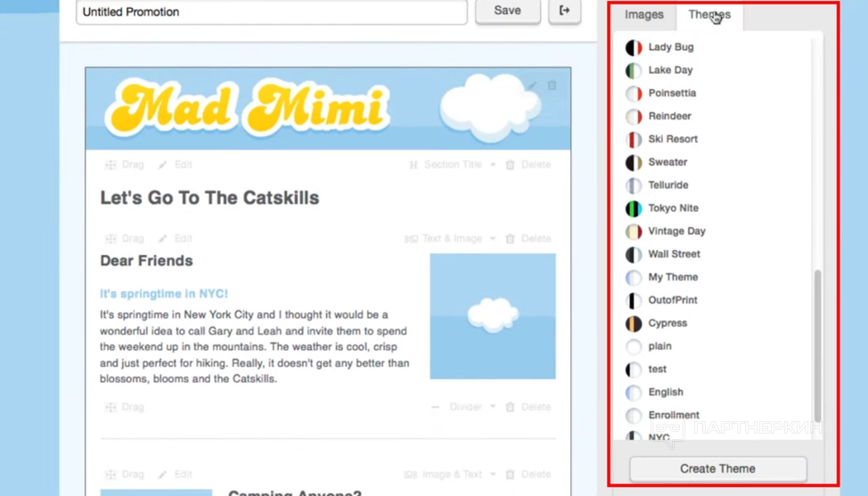The image size is (868, 496).
Task: Click the springtime in New York City paragraph
Action: (255, 346)
